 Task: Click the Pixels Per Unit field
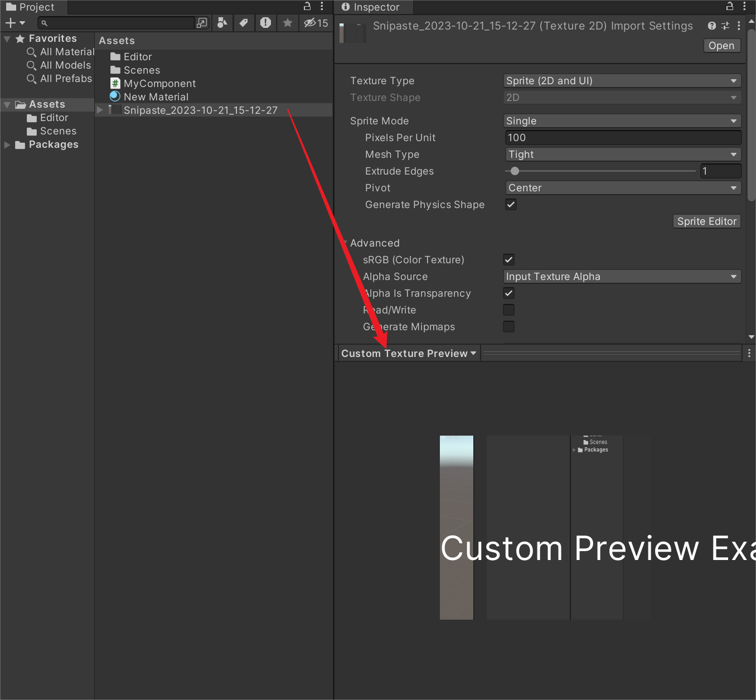coord(623,138)
